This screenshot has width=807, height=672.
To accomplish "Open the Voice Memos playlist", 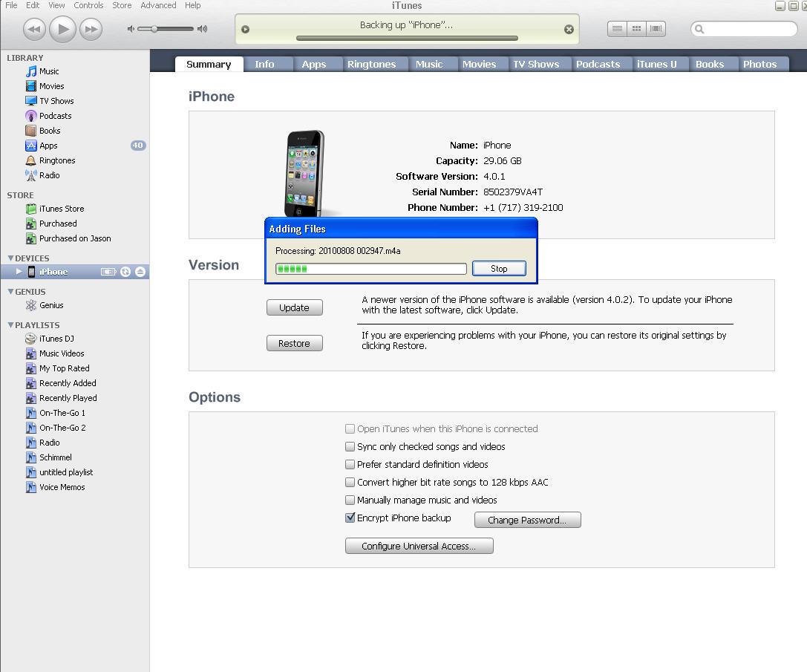I will click(x=62, y=487).
